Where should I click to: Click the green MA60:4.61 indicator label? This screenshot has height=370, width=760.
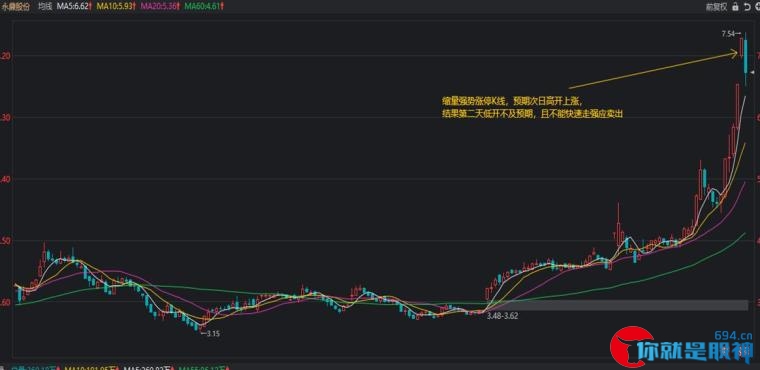[202, 7]
